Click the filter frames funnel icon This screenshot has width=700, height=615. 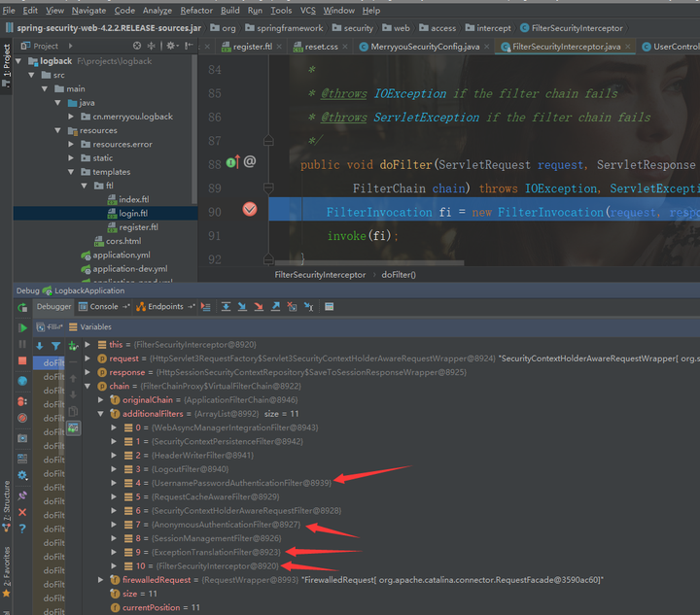55,345
